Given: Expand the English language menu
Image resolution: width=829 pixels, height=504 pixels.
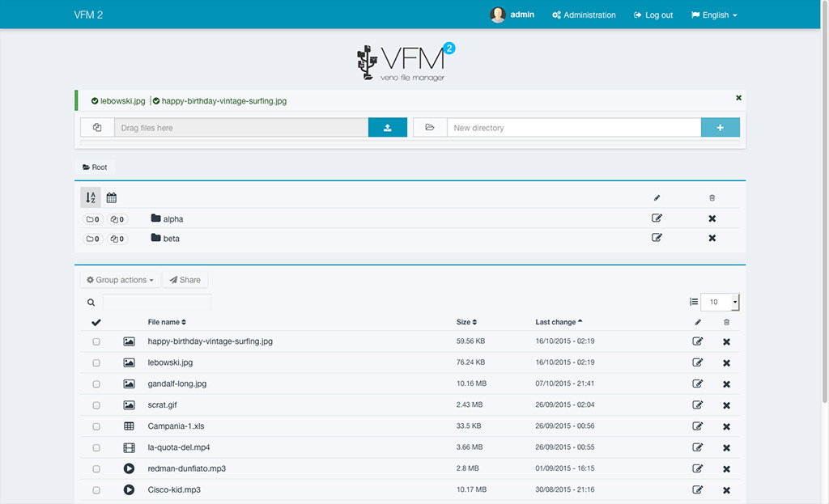Looking at the screenshot, I should pyautogui.click(x=714, y=15).
